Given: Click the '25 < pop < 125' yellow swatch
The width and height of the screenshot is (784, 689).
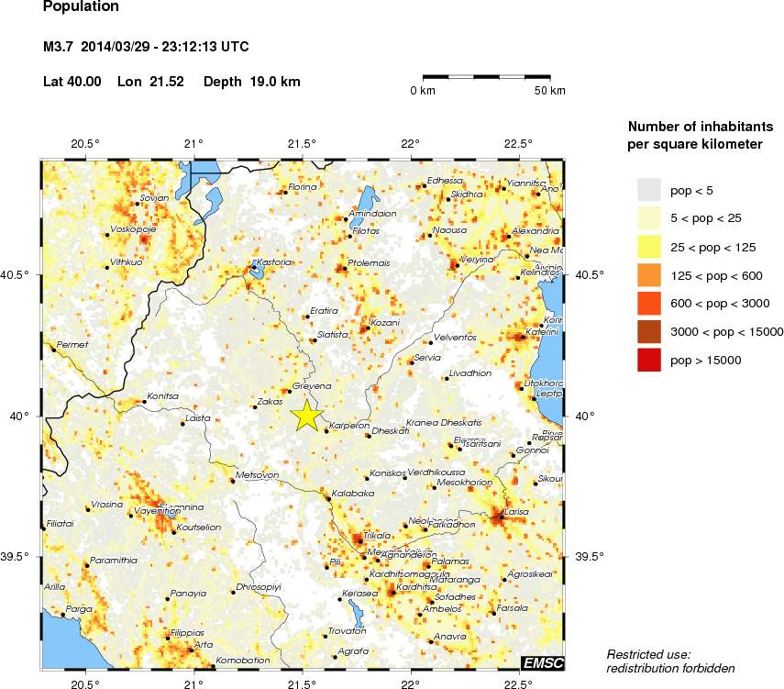Looking at the screenshot, I should [648, 246].
